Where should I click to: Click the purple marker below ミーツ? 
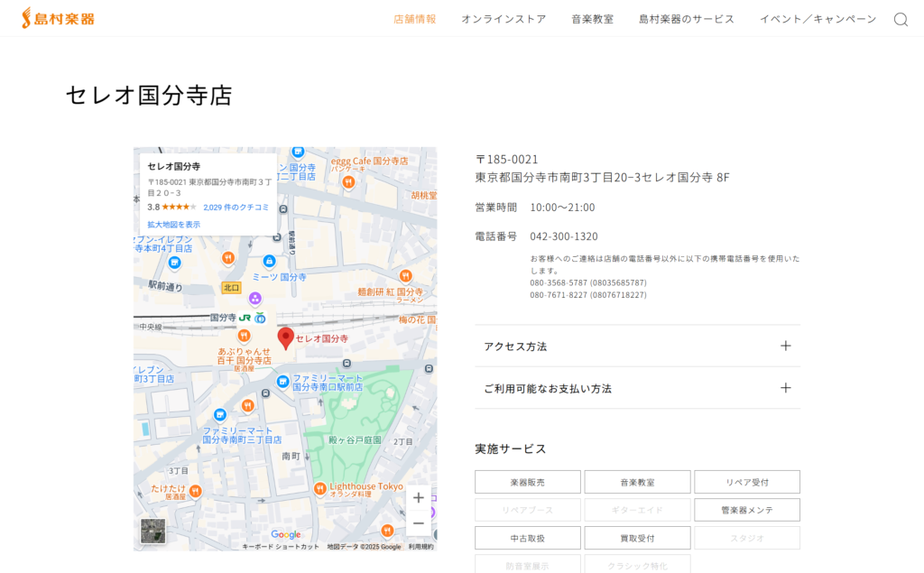click(x=255, y=299)
